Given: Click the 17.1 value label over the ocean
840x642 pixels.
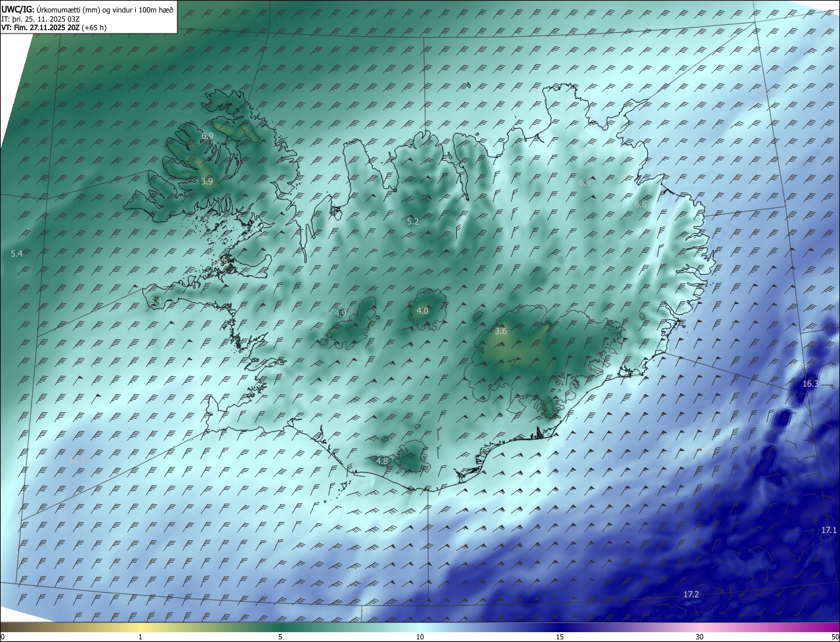Looking at the screenshot, I should pos(829,530).
